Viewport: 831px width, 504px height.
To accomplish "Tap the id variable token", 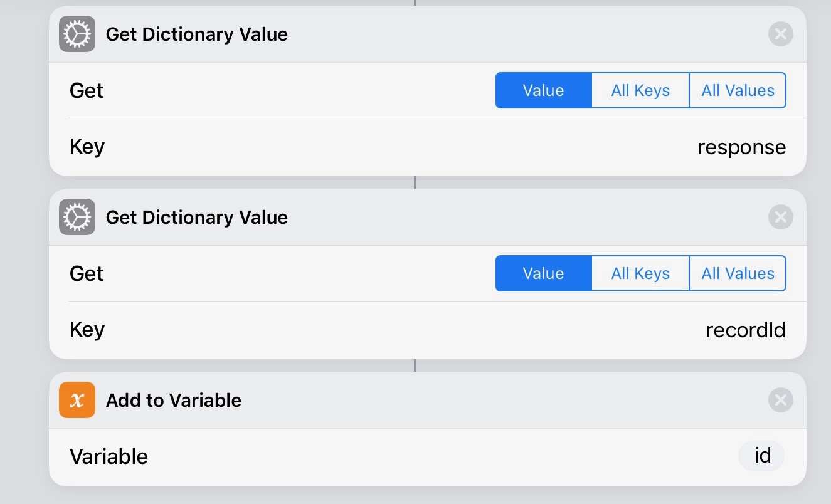I will click(762, 456).
